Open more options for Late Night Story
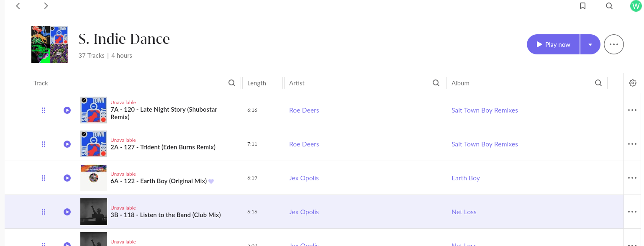Image resolution: width=644 pixels, height=246 pixels. click(x=632, y=110)
